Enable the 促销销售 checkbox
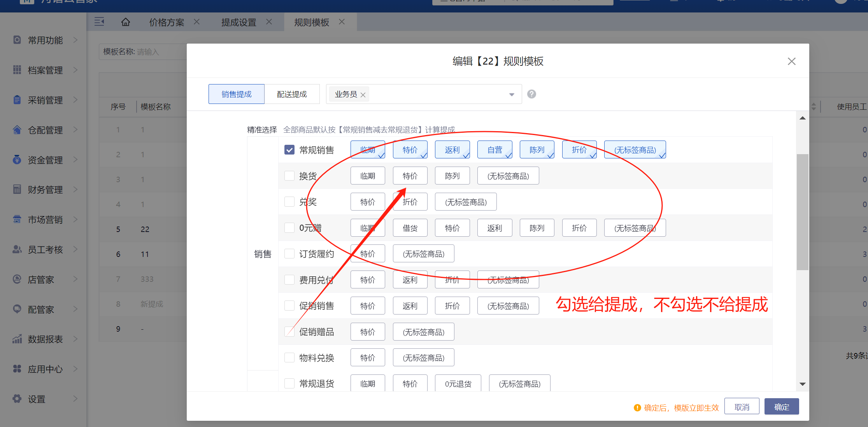The width and height of the screenshot is (868, 427). pos(289,306)
